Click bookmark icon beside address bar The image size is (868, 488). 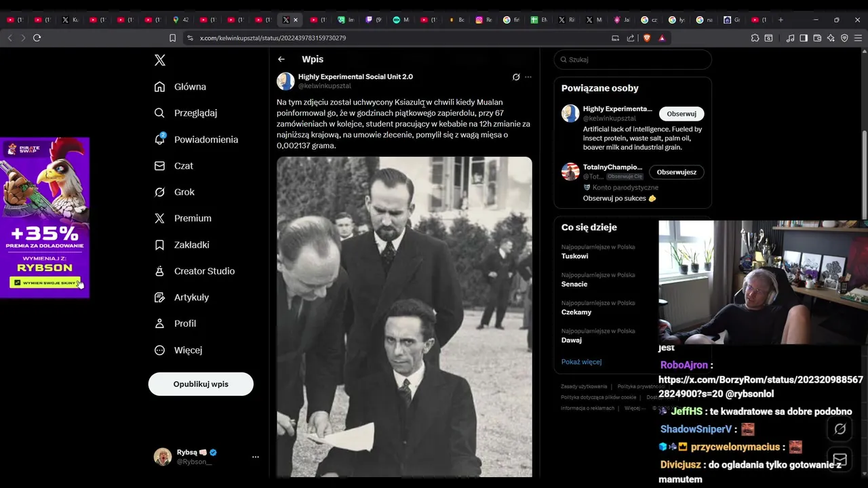click(172, 38)
